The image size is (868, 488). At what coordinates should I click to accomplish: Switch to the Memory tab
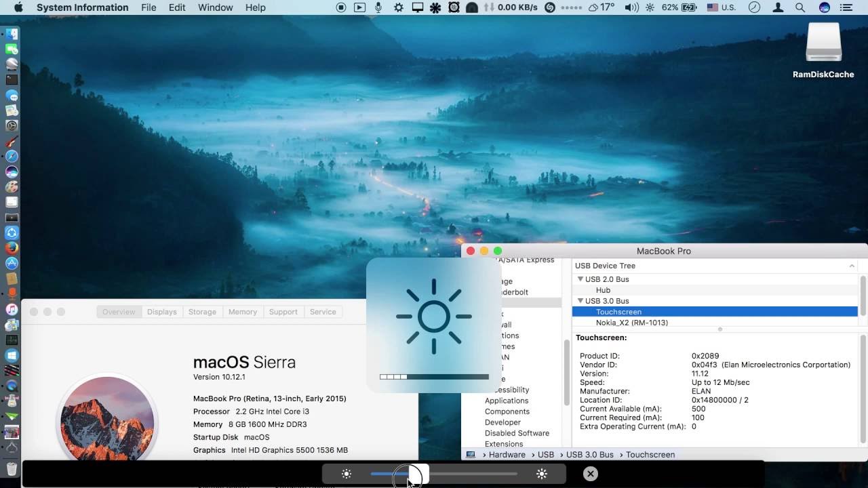coord(242,312)
